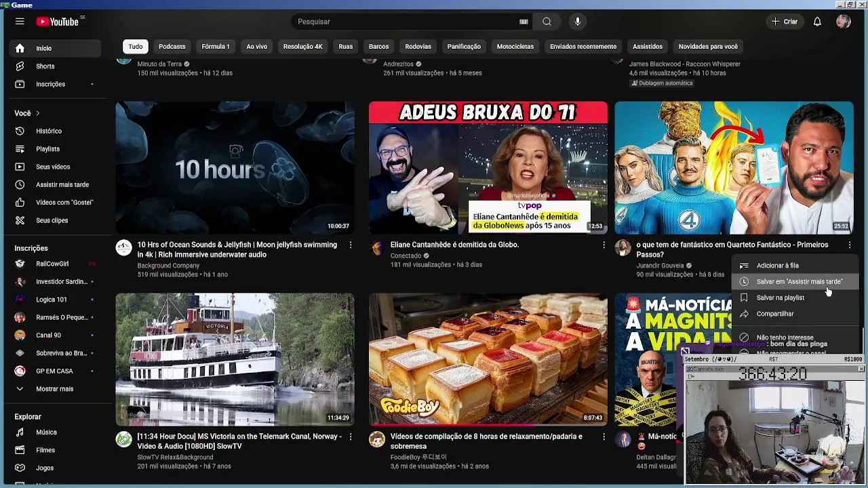Image resolution: width=868 pixels, height=488 pixels.
Task: Select the Ao vivo filter chip
Action: (x=256, y=47)
